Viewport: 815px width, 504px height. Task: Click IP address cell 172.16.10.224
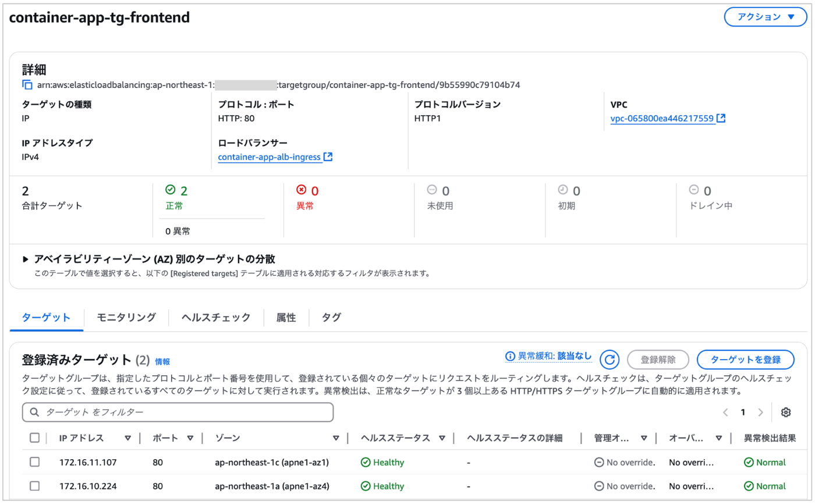click(x=88, y=486)
